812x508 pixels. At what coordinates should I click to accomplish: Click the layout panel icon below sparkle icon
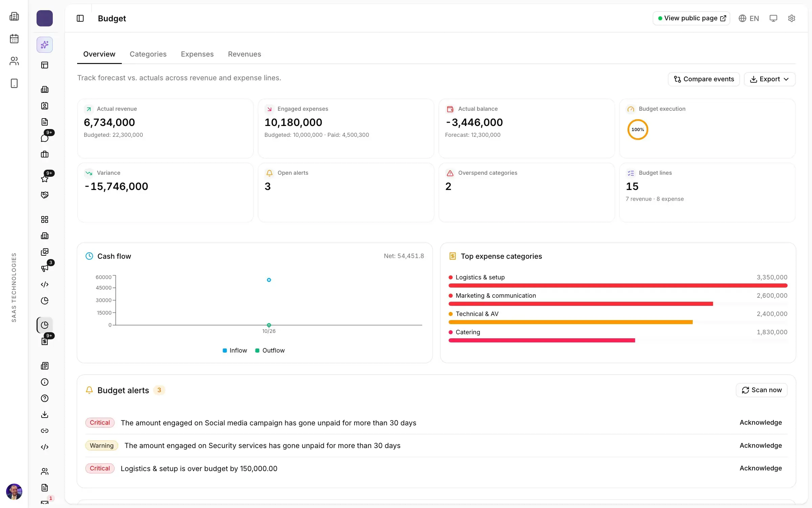click(45, 65)
